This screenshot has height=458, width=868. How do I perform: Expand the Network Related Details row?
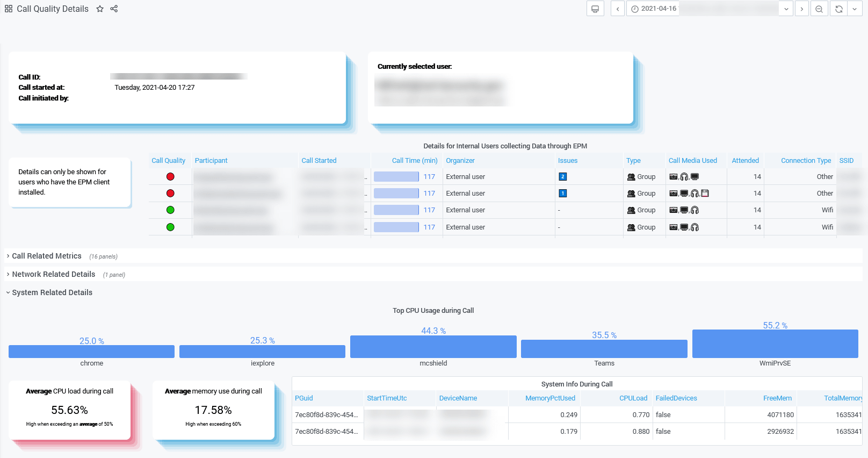click(53, 275)
